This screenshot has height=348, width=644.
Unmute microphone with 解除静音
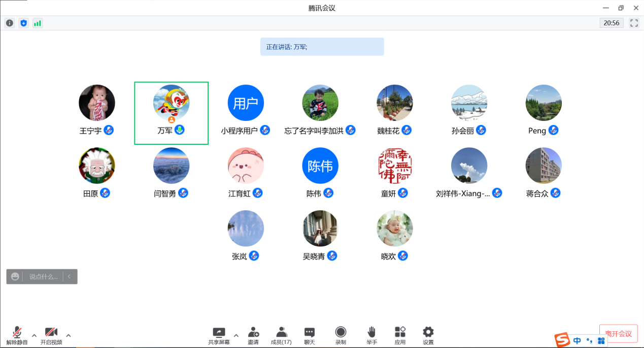pyautogui.click(x=17, y=335)
